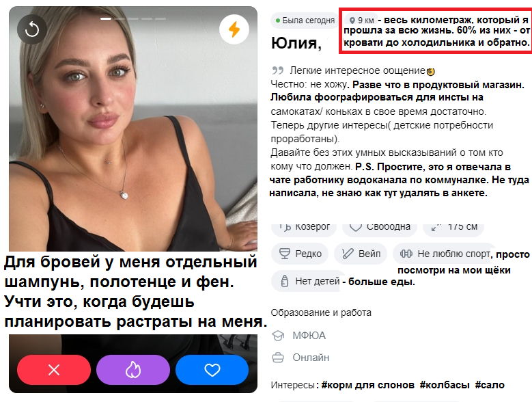The image size is (532, 402).
Task: Click the Козерог zodiac chip
Action: pyautogui.click(x=304, y=228)
